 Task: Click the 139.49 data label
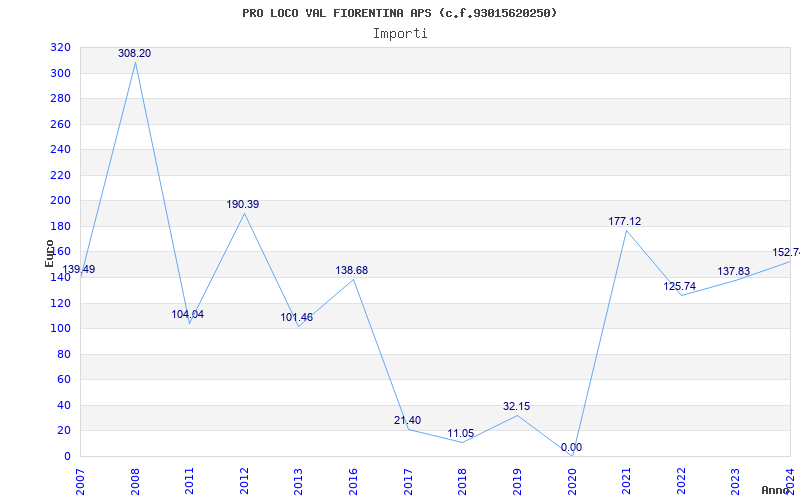[x=79, y=269]
